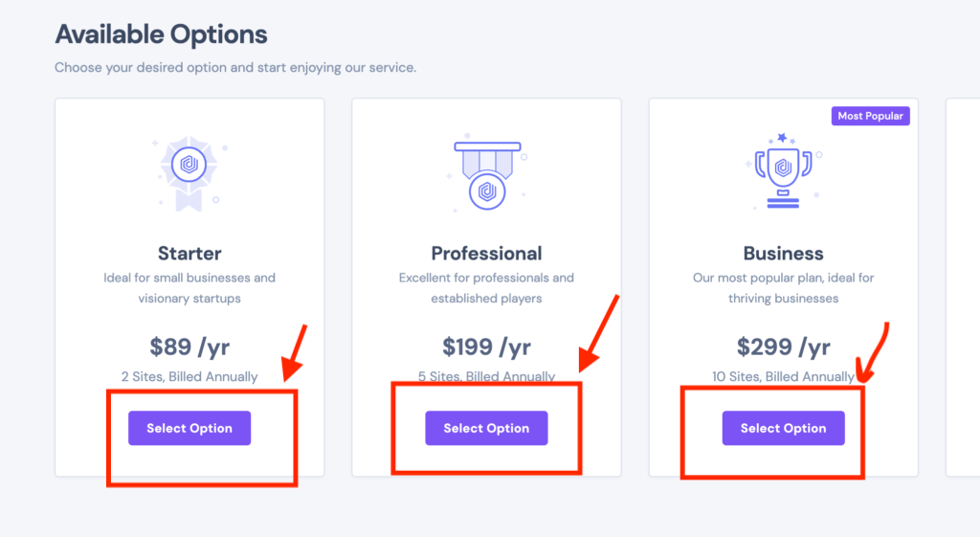Click the Business description about thriving businesses
980x537 pixels.
tap(783, 287)
